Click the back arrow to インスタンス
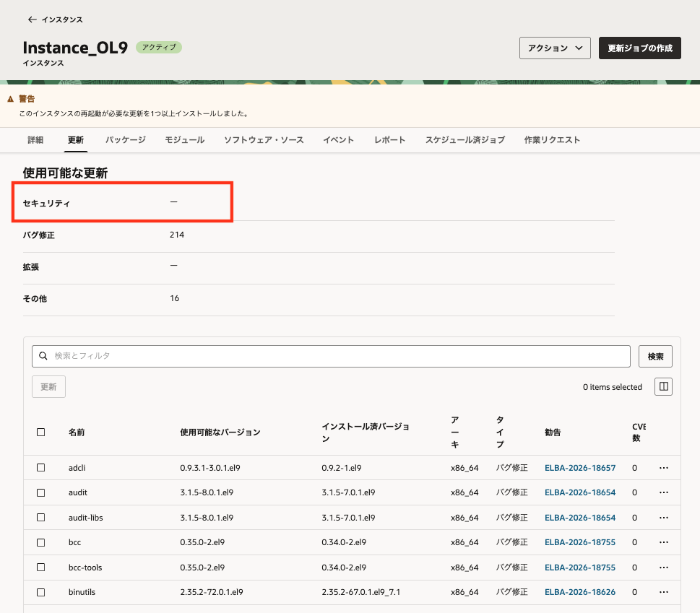The height and width of the screenshot is (613, 700). (x=32, y=19)
